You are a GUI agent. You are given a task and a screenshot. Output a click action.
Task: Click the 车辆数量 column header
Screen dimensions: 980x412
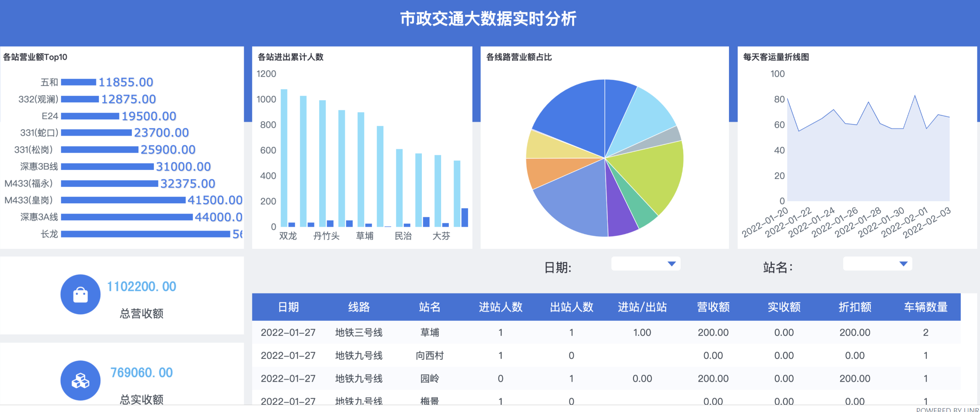(925, 307)
